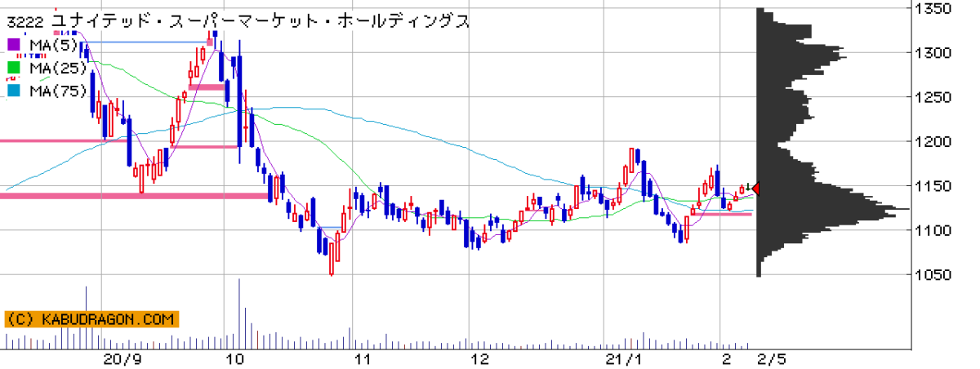Click the blue MA(75) legend swatch
Screen dimensions: 980x369
[14, 91]
